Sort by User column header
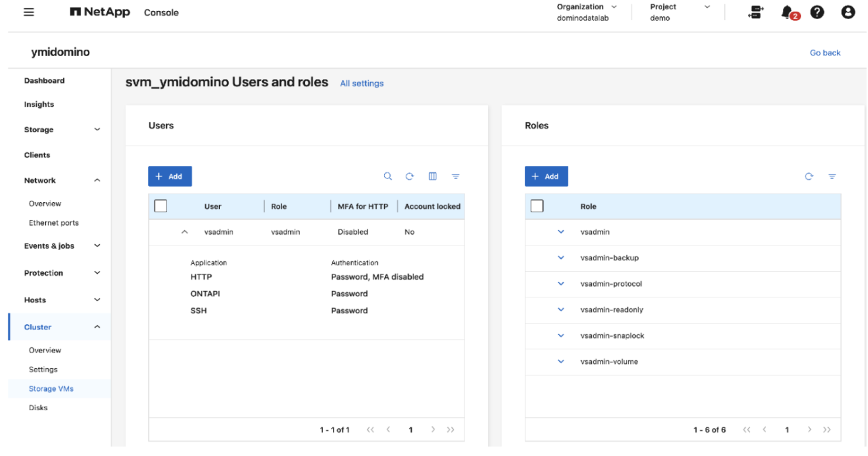The image size is (868, 456). coord(212,207)
